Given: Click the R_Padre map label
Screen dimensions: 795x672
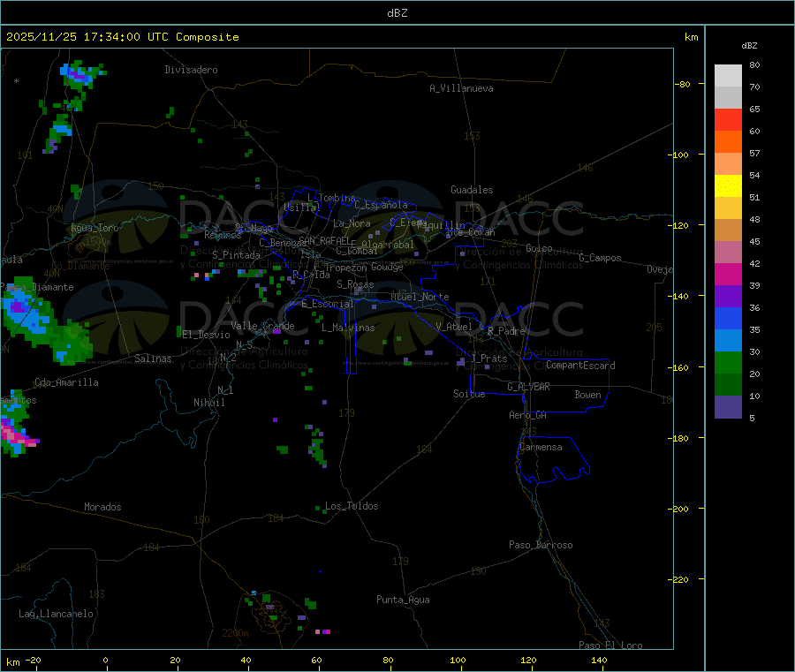Looking at the screenshot, I should click(506, 331).
